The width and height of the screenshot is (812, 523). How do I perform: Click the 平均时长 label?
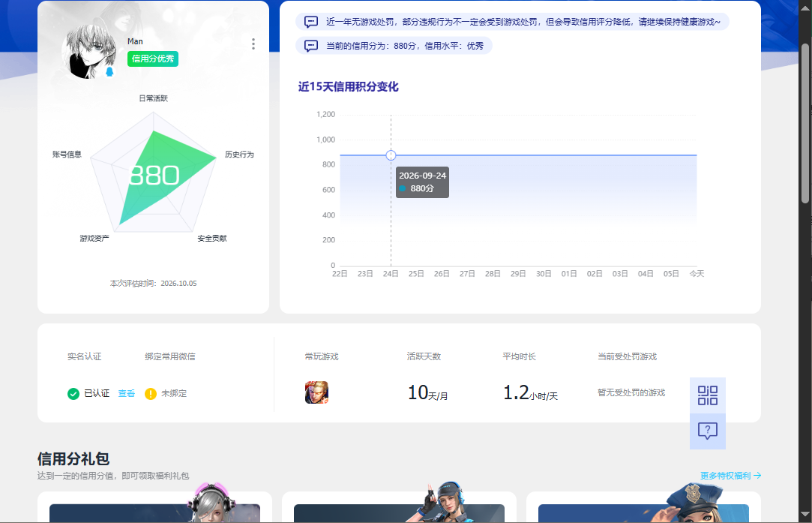pyautogui.click(x=520, y=356)
